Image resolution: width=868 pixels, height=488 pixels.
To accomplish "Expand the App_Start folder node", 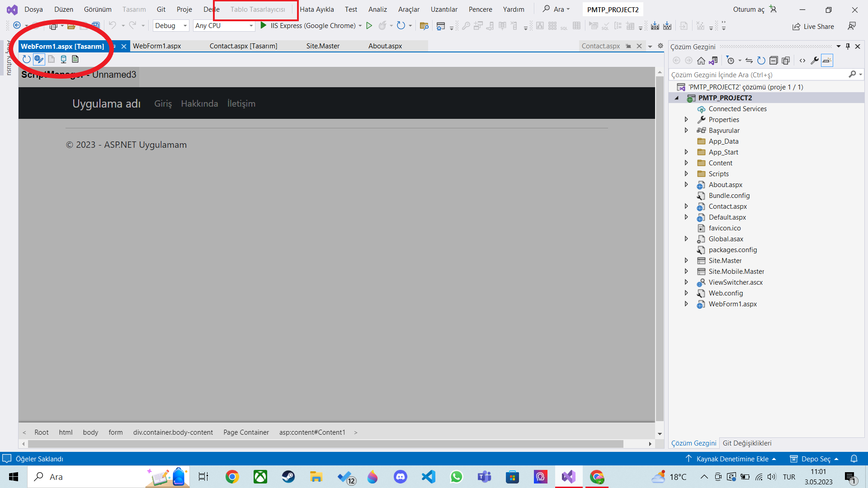I will tap(686, 152).
